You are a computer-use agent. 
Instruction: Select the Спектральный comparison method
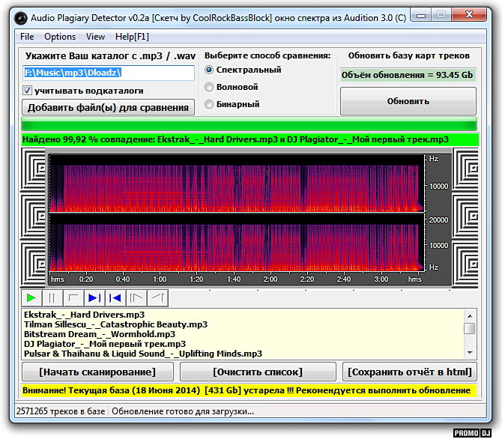(209, 70)
